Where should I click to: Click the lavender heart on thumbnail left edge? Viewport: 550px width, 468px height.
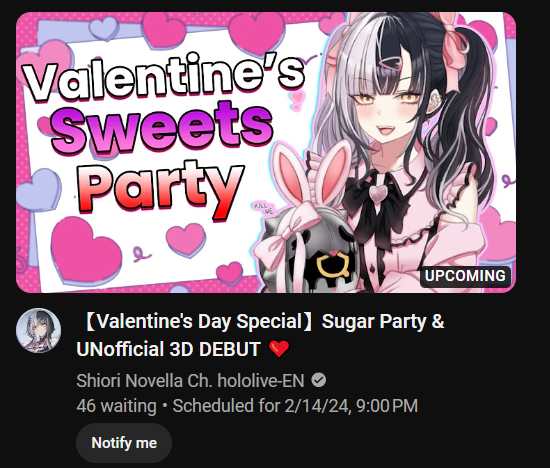38,189
